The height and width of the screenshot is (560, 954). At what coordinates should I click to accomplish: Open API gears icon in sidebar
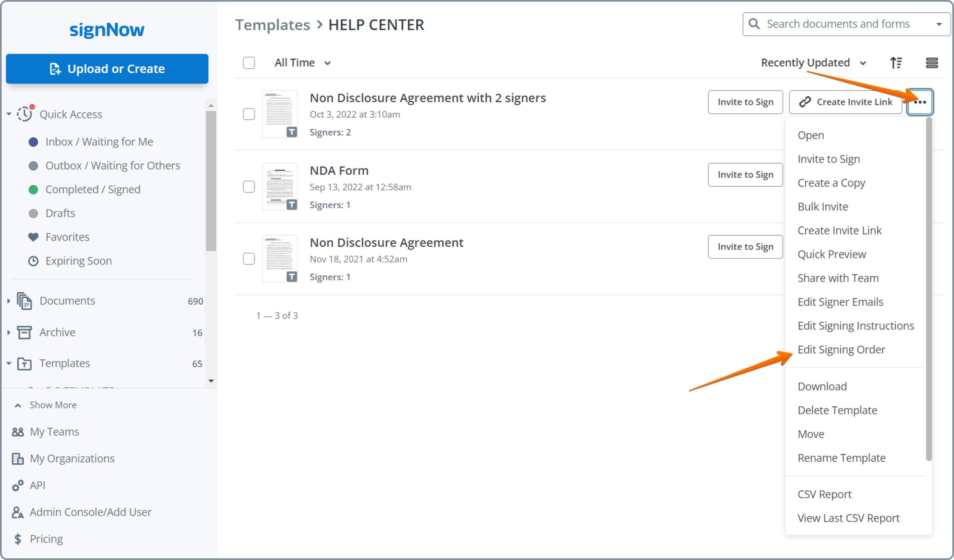tap(17, 486)
